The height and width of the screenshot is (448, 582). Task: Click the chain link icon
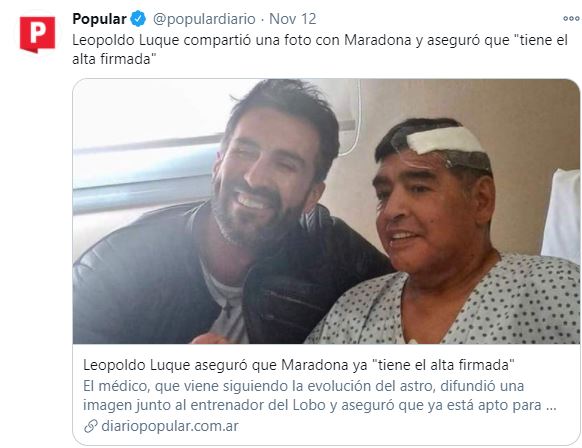pyautogui.click(x=91, y=426)
